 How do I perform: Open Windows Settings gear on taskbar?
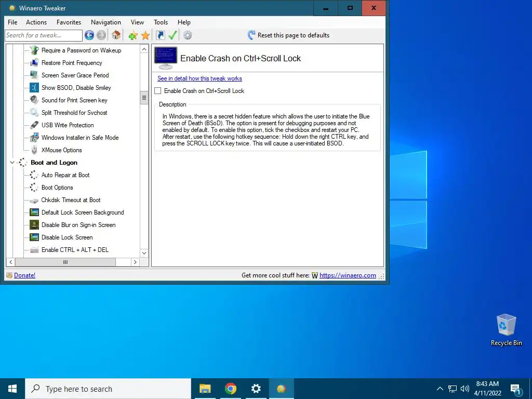[x=256, y=389]
